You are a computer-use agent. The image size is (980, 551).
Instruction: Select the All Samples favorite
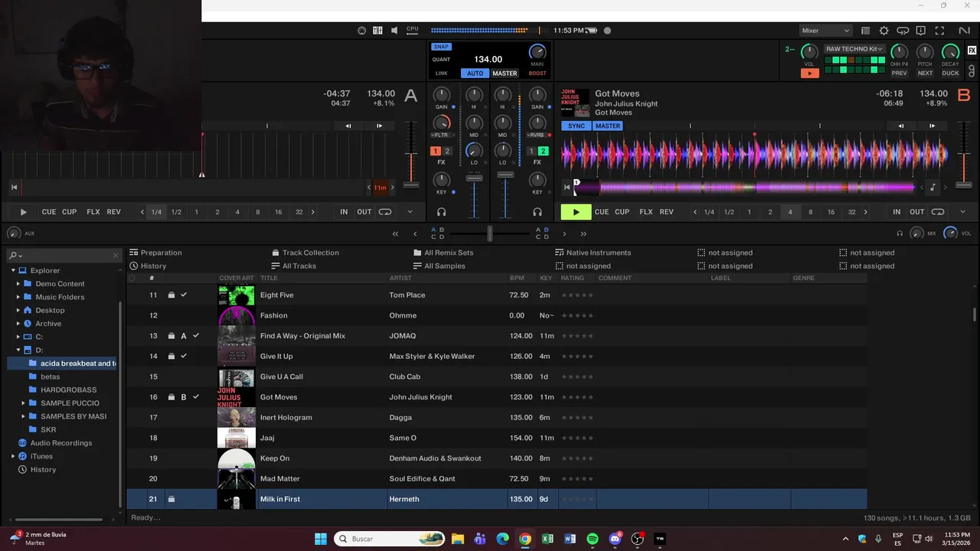point(439,266)
